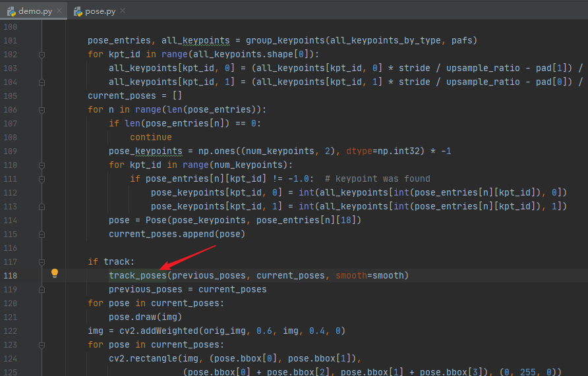Click the 'Pose' constructor call on line 114
Viewport: 588px width, 376px height.
click(x=156, y=220)
